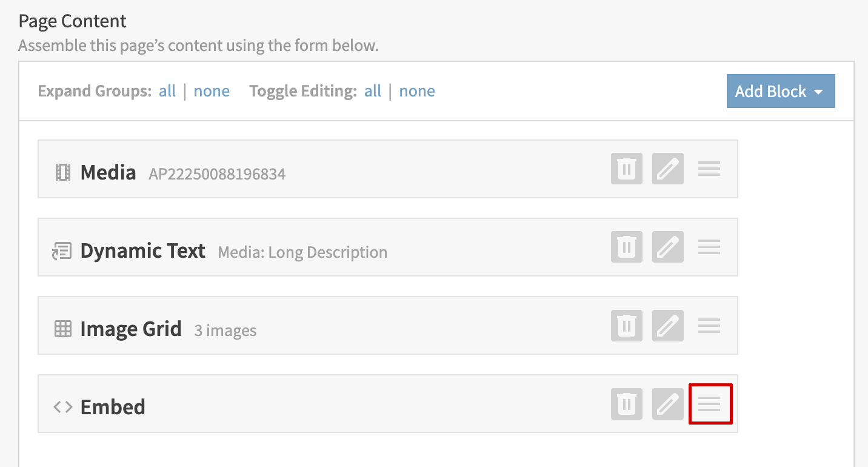This screenshot has height=467, width=868.
Task: Click the Media block drag handle
Action: point(709,169)
